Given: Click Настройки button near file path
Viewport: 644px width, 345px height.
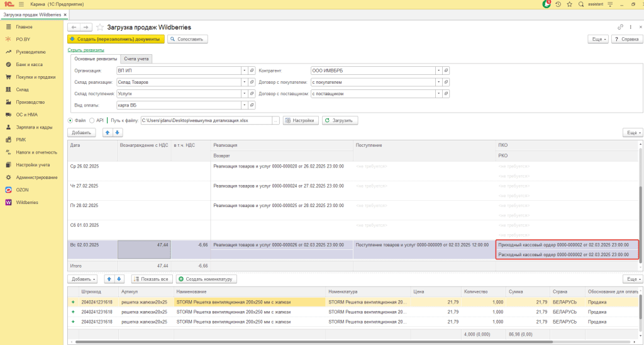Looking at the screenshot, I should pos(301,120).
